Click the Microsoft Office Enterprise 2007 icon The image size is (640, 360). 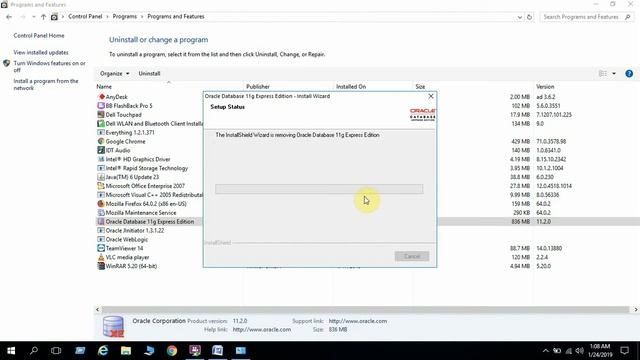[x=101, y=186]
